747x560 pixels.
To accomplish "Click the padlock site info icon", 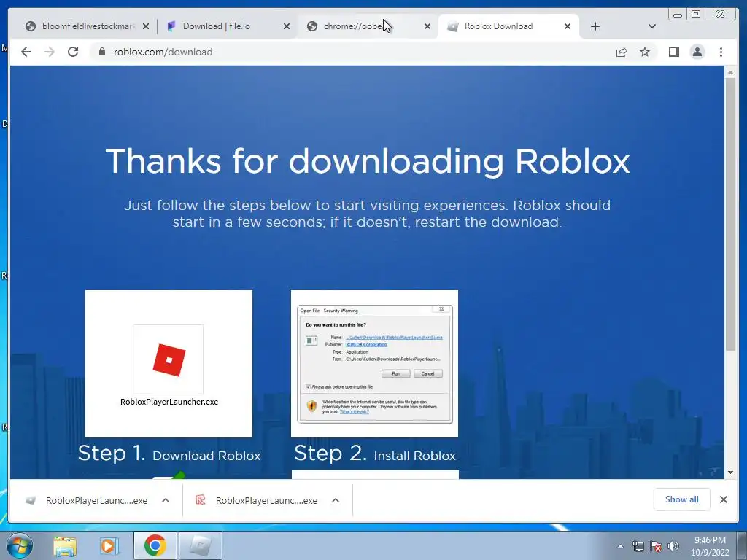I will 101,52.
